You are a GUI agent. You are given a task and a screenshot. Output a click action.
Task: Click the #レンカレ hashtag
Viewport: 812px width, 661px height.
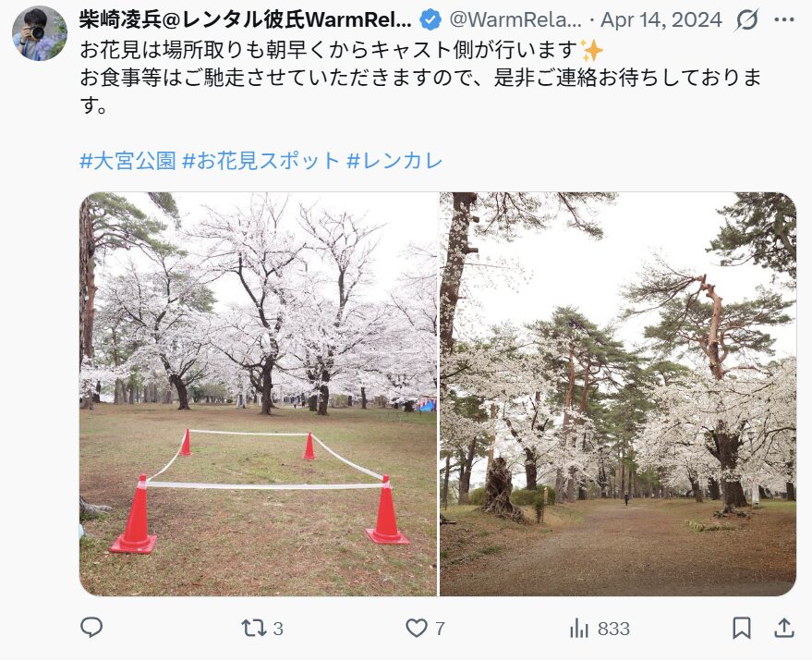[394, 161]
